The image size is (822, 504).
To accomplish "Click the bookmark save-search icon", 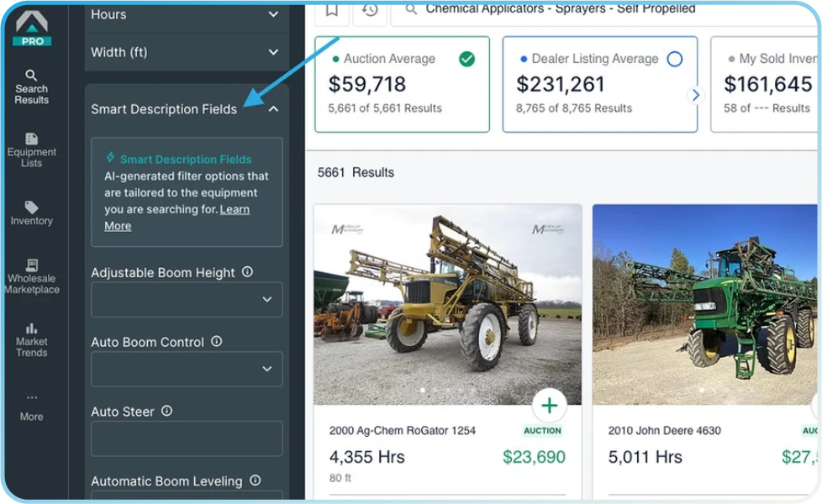I will 332,10.
